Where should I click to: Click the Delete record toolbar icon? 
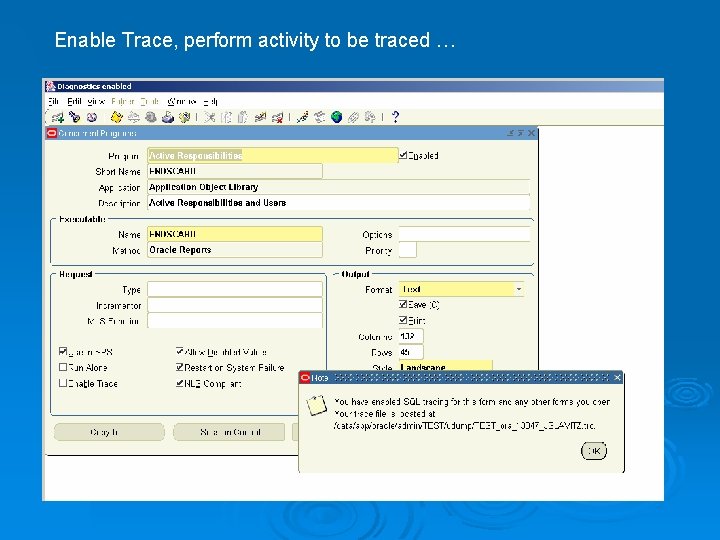point(277,118)
